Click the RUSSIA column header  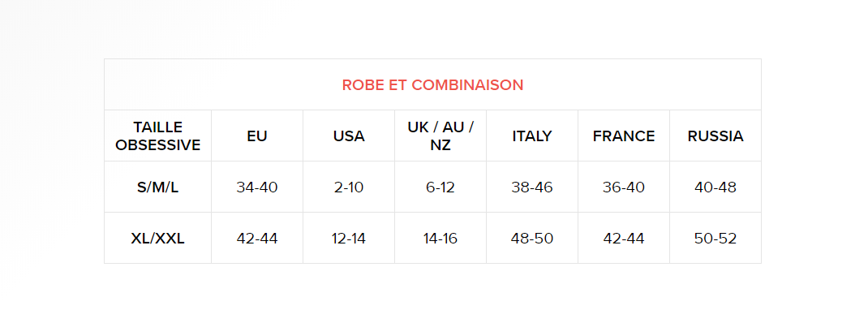[715, 136]
